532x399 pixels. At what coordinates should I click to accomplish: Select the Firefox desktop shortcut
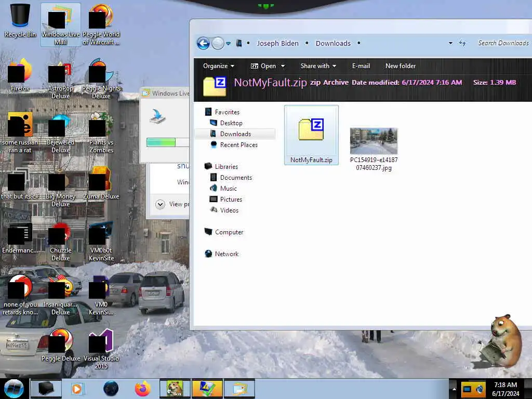[x=20, y=75]
